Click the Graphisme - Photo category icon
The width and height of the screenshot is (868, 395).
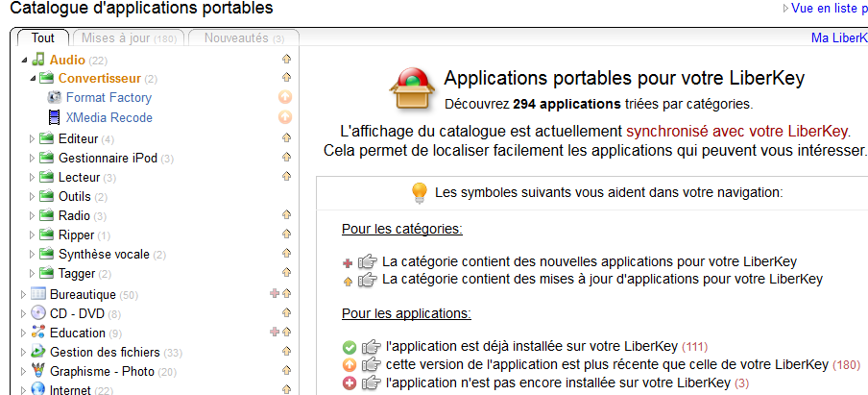pyautogui.click(x=38, y=371)
